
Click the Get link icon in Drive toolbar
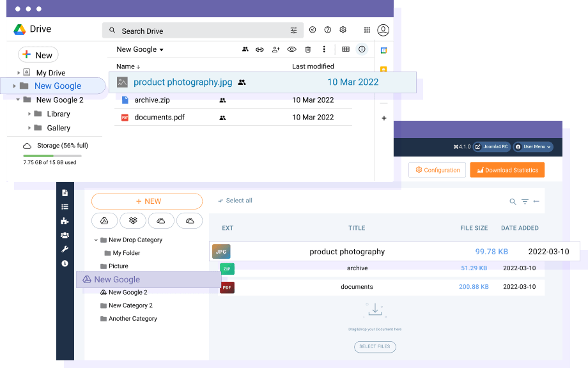[260, 49]
